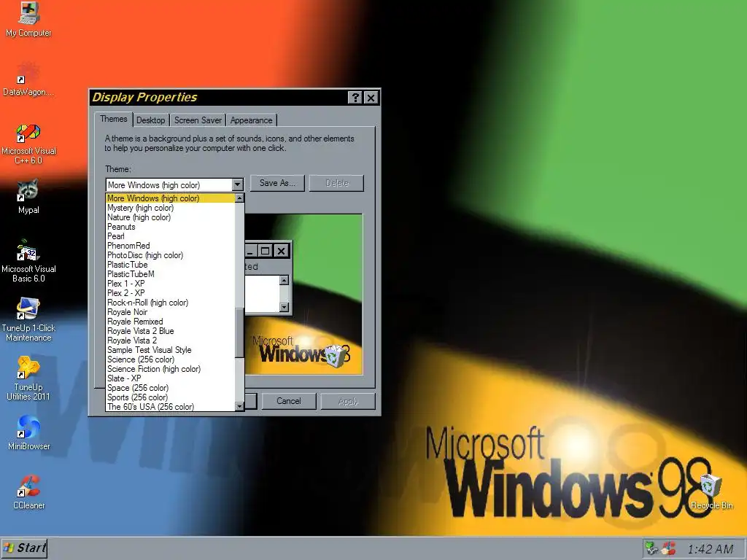Choose Sample Test Visual Style theme
Screen dimensions: 747x560
(171, 350)
